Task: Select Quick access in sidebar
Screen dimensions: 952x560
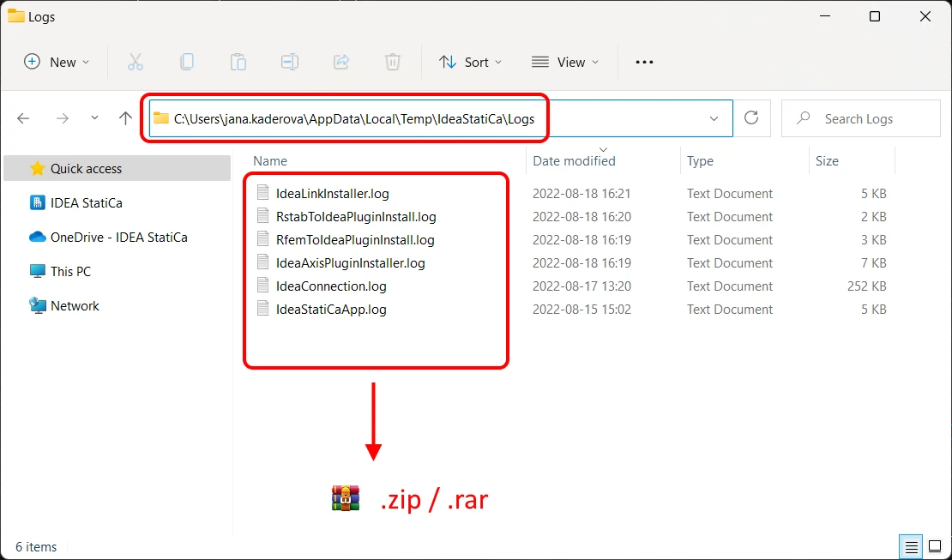Action: coord(117,168)
